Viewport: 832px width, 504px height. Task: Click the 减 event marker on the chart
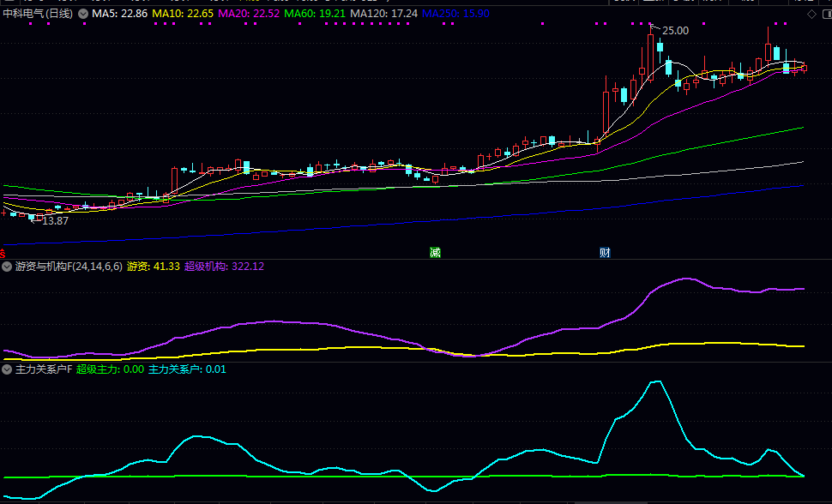(435, 253)
